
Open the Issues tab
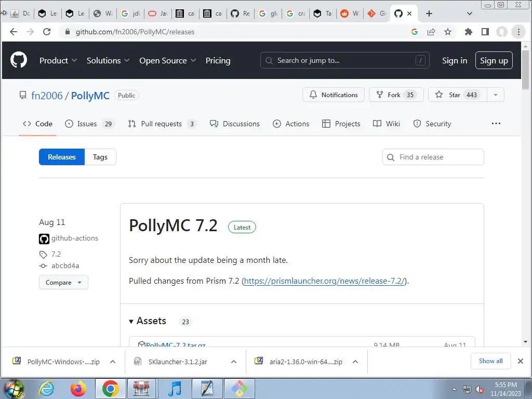click(x=90, y=124)
